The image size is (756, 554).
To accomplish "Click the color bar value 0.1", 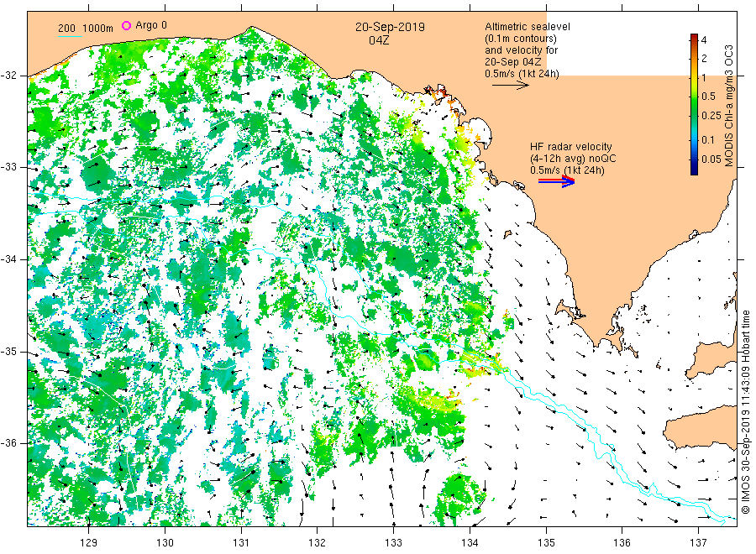I will 708,139.
